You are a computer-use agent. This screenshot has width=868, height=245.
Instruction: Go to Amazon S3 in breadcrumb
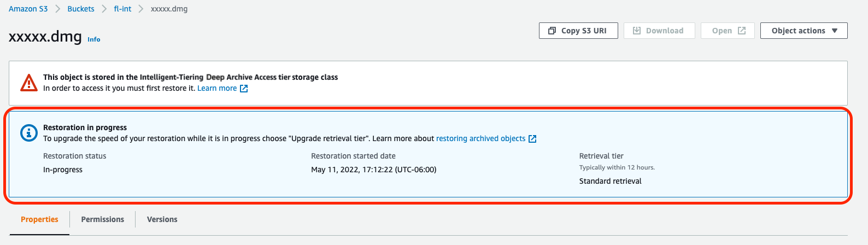[x=28, y=9]
